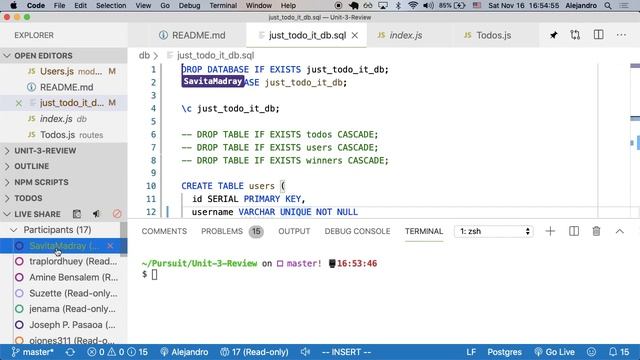Kill terminal with trash icon

(x=596, y=231)
